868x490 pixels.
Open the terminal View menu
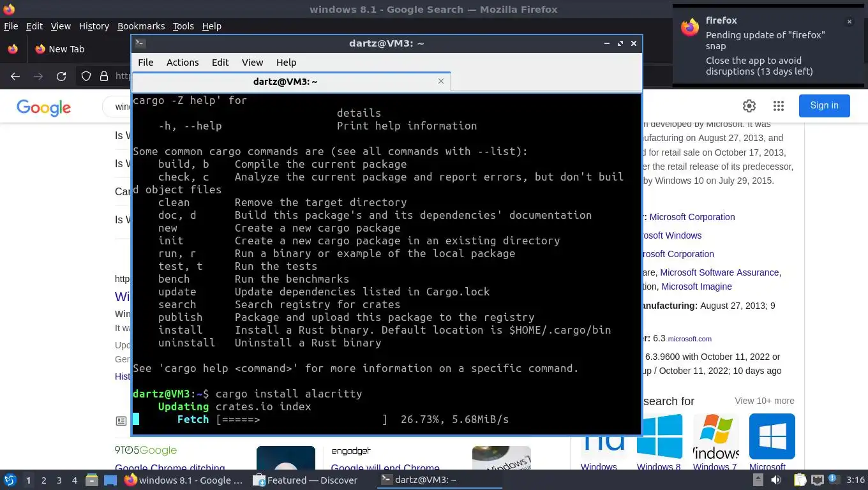[252, 62]
